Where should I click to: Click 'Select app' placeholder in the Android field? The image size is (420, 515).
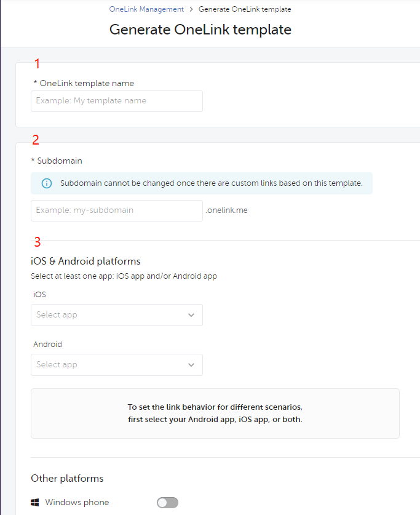[57, 365]
